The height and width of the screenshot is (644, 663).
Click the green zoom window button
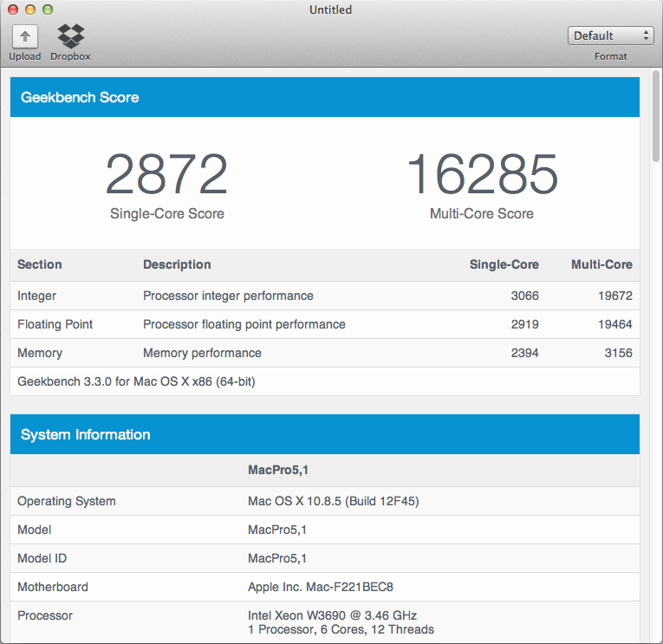click(x=48, y=10)
